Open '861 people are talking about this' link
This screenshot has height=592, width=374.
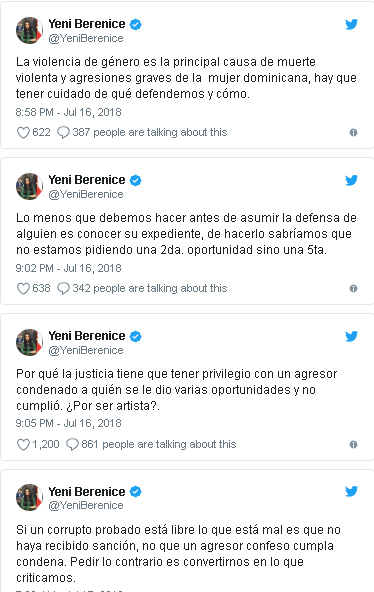pos(151,444)
